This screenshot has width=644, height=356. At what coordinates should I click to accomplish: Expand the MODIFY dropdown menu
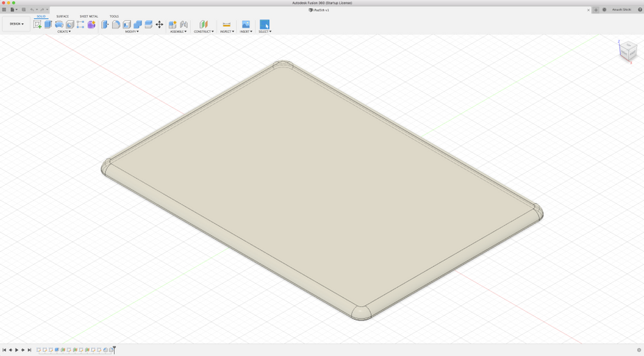pyautogui.click(x=132, y=32)
